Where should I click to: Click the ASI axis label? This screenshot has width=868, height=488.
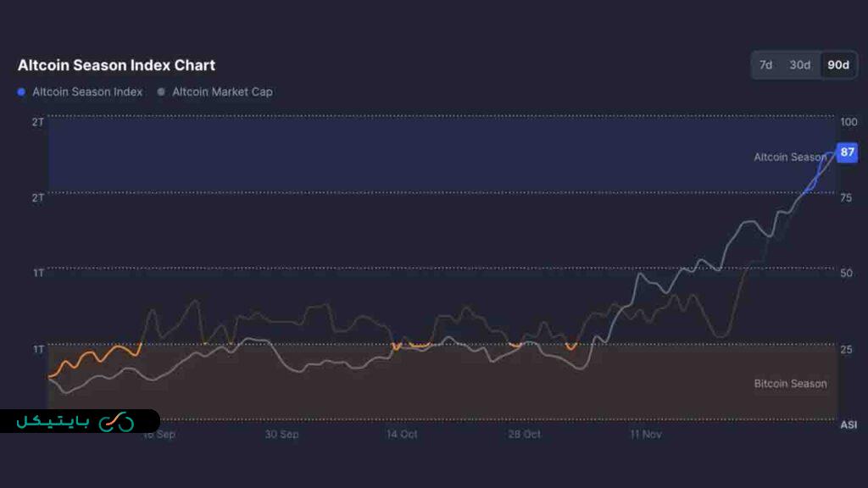848,424
